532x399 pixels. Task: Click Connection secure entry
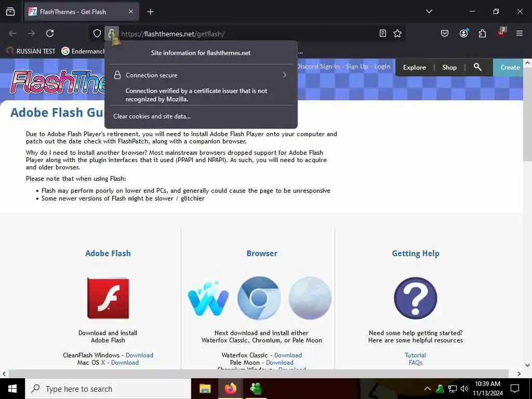[201, 75]
